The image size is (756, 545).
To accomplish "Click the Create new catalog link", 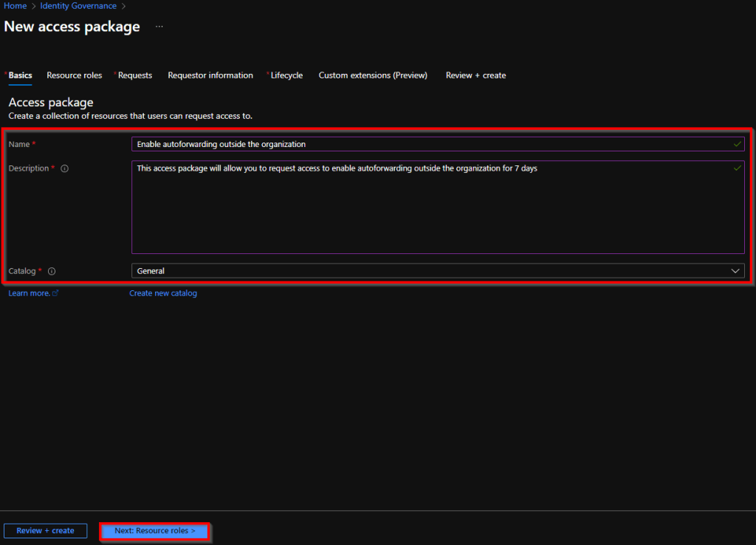I will click(163, 293).
